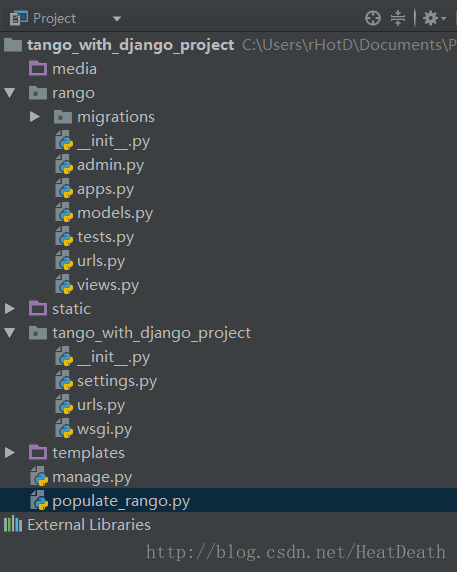Select the templates folder name
Image resolution: width=457 pixels, height=572 pixels.
(x=88, y=453)
